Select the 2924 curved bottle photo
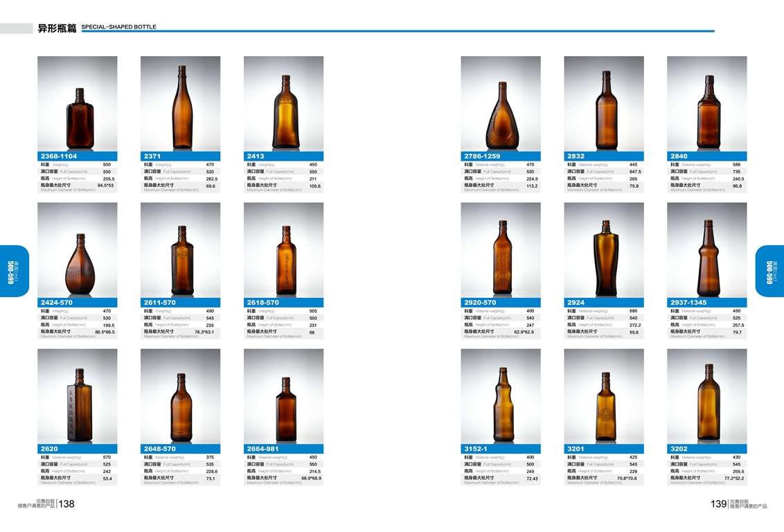This screenshot has height=532, width=784. [x=604, y=250]
